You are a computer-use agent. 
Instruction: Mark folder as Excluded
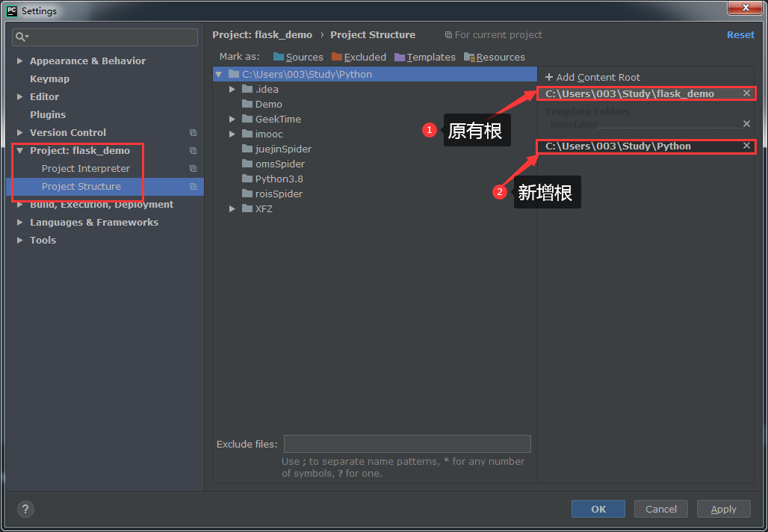[x=359, y=57]
